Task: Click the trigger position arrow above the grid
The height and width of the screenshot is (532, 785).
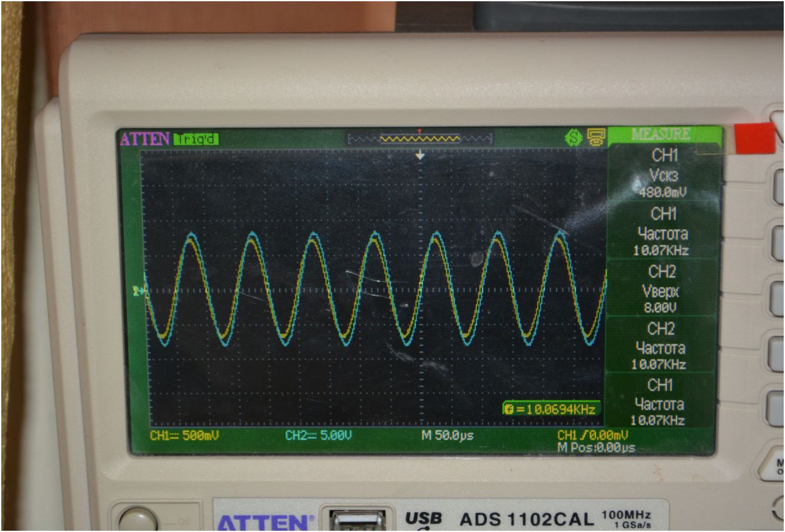Action: point(420,155)
